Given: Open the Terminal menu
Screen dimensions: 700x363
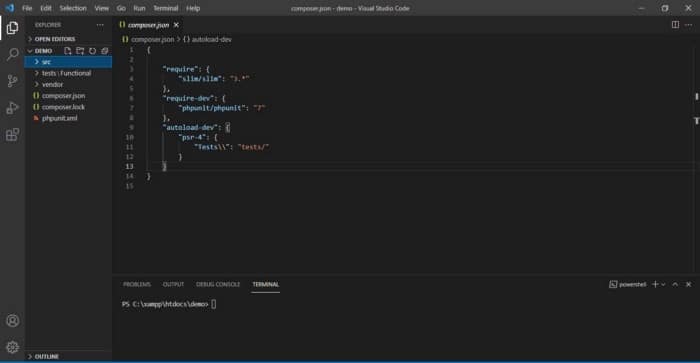Looking at the screenshot, I should 166,8.
